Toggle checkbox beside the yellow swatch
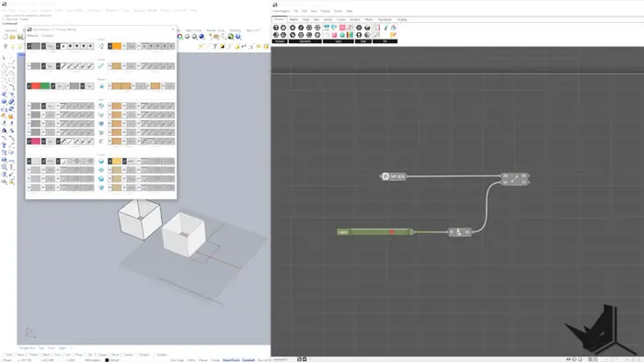 coord(110,161)
